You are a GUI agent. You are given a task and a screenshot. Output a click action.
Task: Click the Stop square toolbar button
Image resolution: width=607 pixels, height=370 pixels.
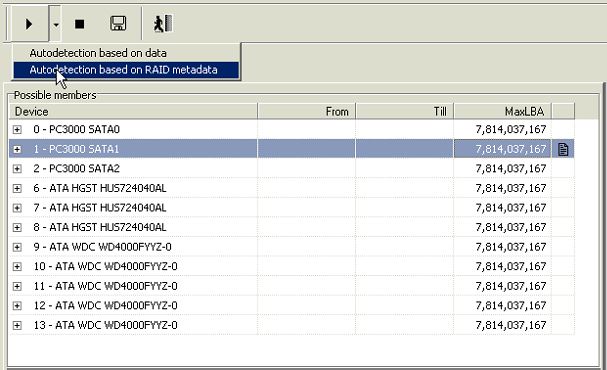(79, 24)
